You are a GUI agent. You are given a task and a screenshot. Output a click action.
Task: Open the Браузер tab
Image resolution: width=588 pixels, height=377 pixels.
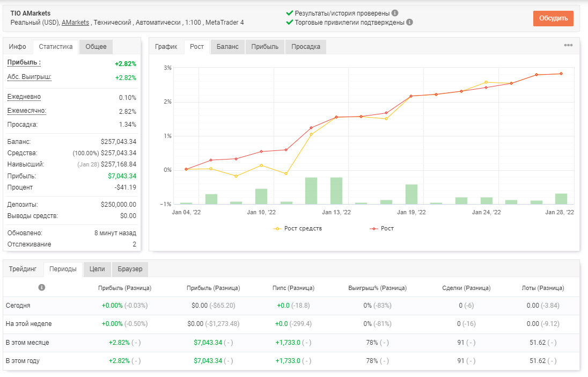130,269
